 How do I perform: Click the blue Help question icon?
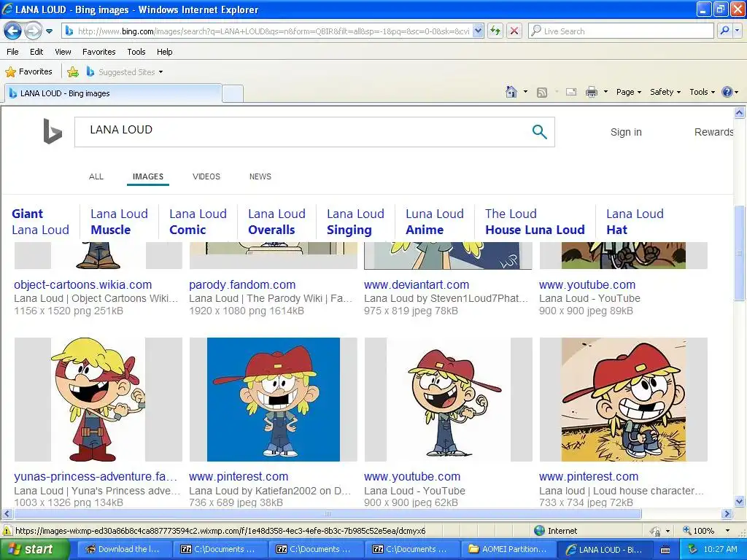coord(727,92)
